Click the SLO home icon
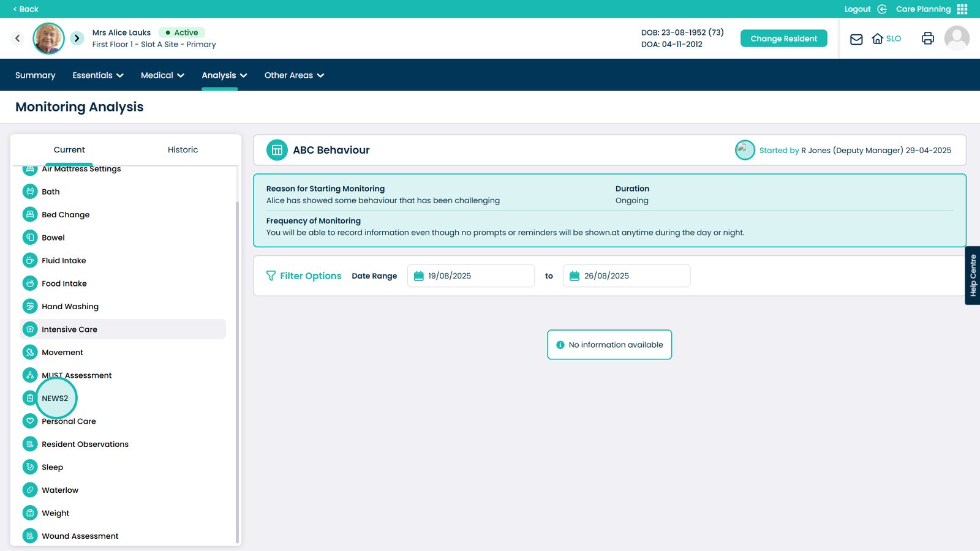 [878, 39]
